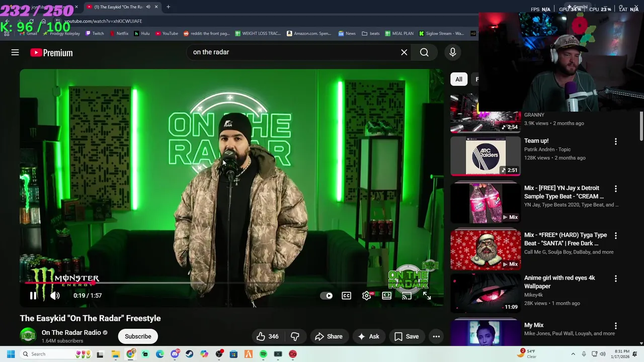Open the Netflix bookmark
The image size is (644, 362).
coord(119,34)
